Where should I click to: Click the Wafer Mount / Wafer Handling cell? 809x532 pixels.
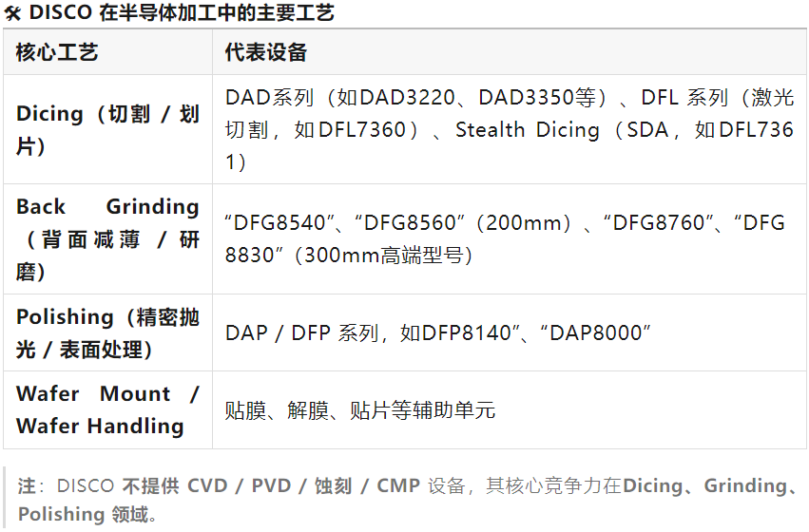coord(107,410)
